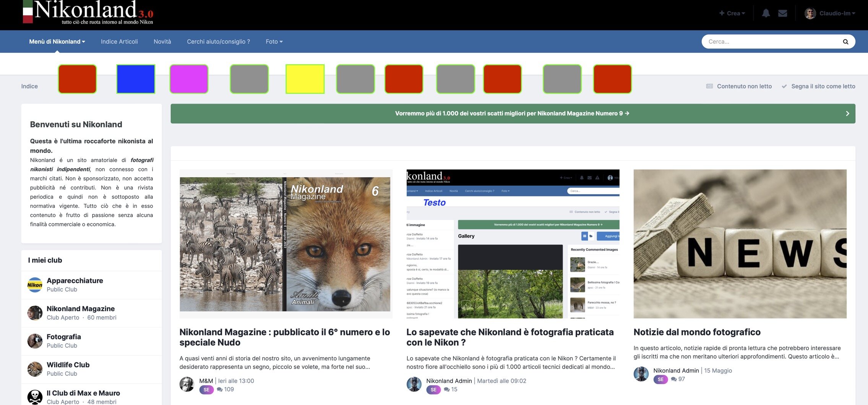The height and width of the screenshot is (405, 868).
Task: Open the Nikonland Magazine club link
Action: (x=81, y=309)
